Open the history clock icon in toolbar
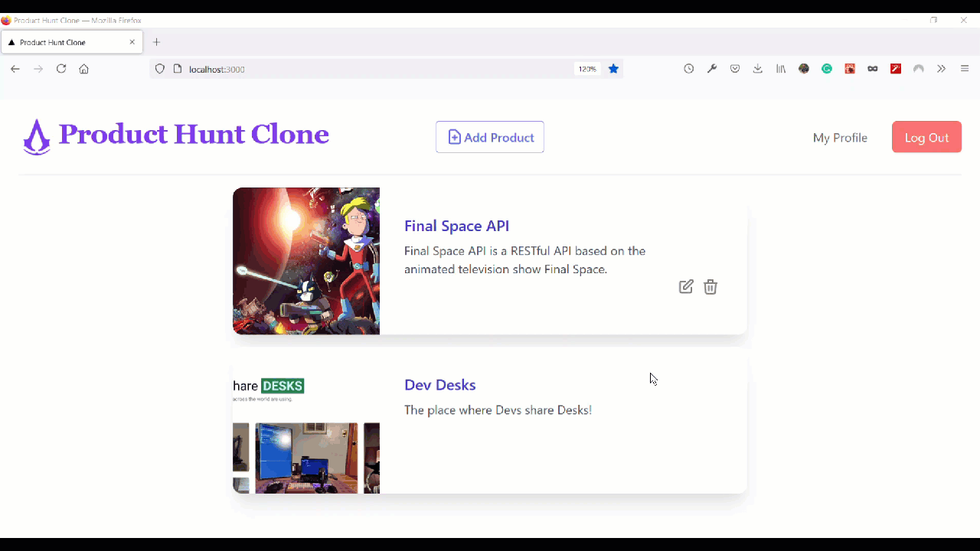Viewport: 980px width, 551px height. point(689,69)
